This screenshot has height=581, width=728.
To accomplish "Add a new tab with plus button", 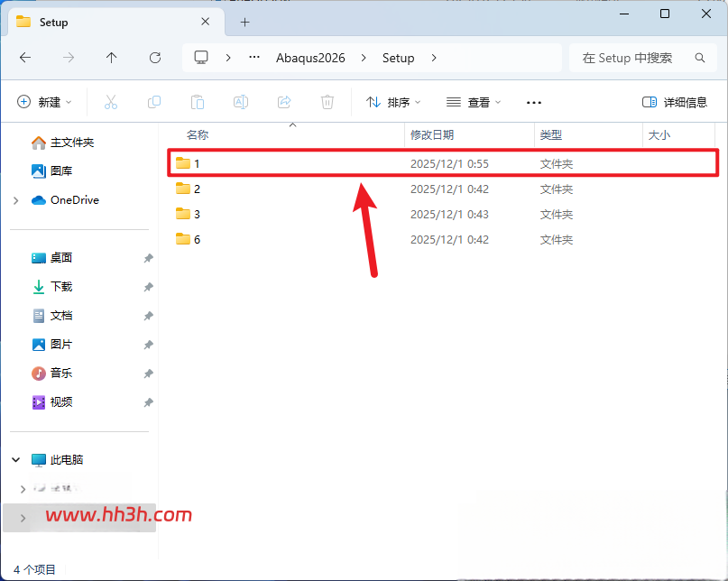I will (245, 22).
